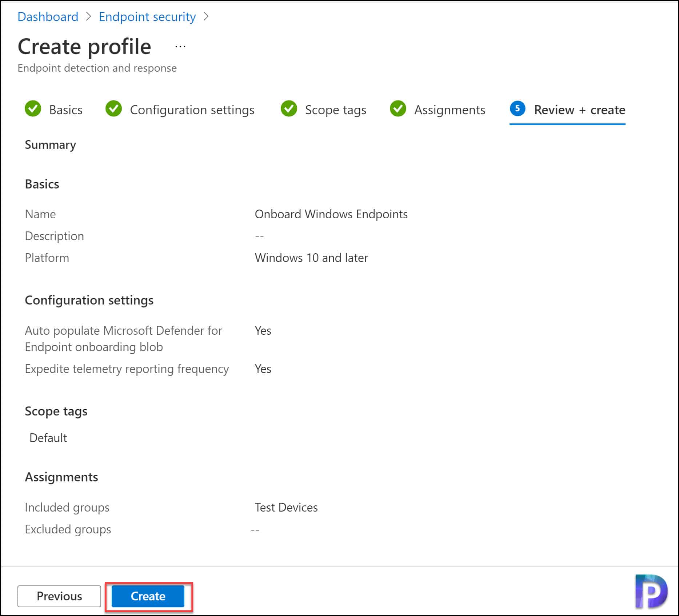This screenshot has height=616, width=679.
Task: Click the Yes value for Expedite telemetry reporting
Action: pyautogui.click(x=263, y=369)
